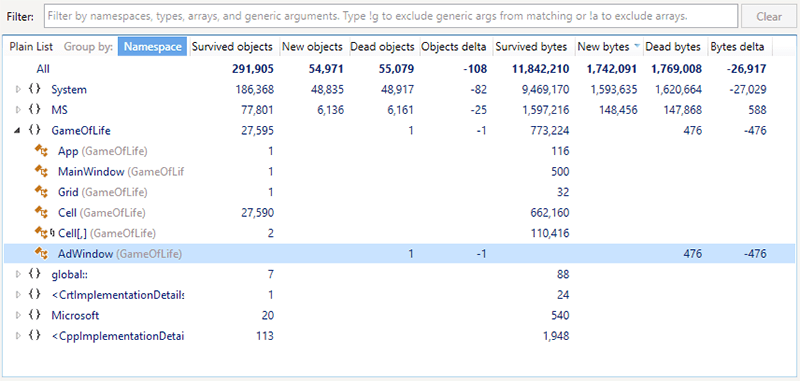Sort by Survived objects column
Image resolution: width=800 pixels, height=381 pixels.
click(232, 46)
